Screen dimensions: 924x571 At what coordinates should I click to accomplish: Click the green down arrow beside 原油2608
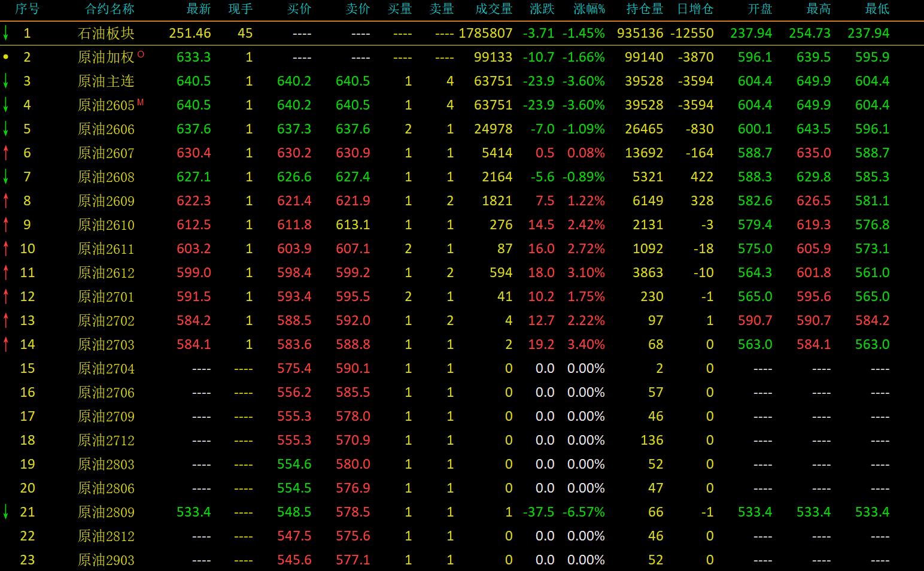point(6,177)
